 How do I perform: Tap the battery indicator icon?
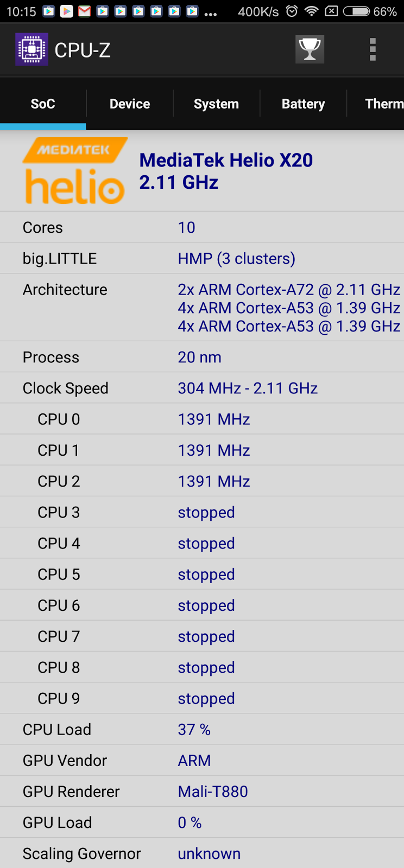coord(356,11)
